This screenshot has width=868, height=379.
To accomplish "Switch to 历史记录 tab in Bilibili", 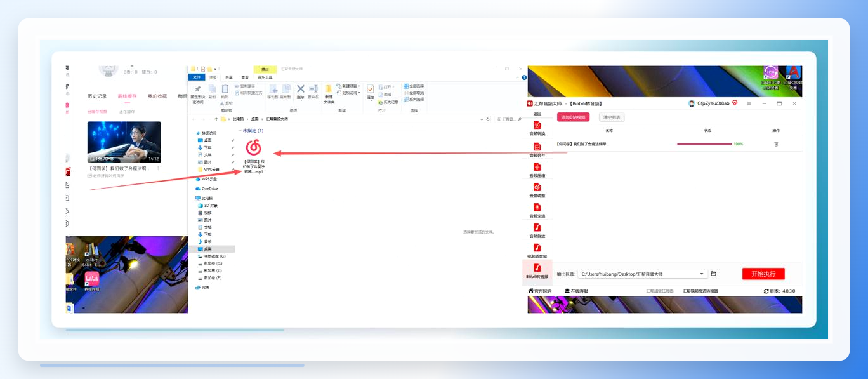I will point(97,96).
